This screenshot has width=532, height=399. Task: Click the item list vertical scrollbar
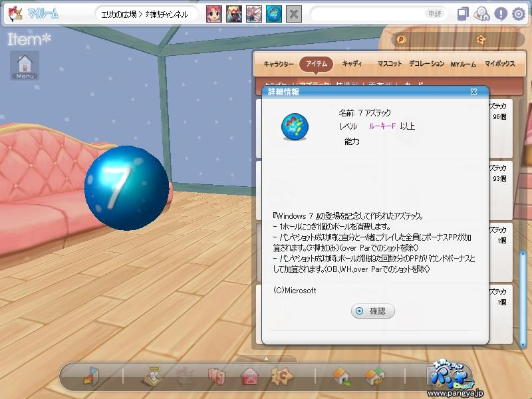pos(523,298)
